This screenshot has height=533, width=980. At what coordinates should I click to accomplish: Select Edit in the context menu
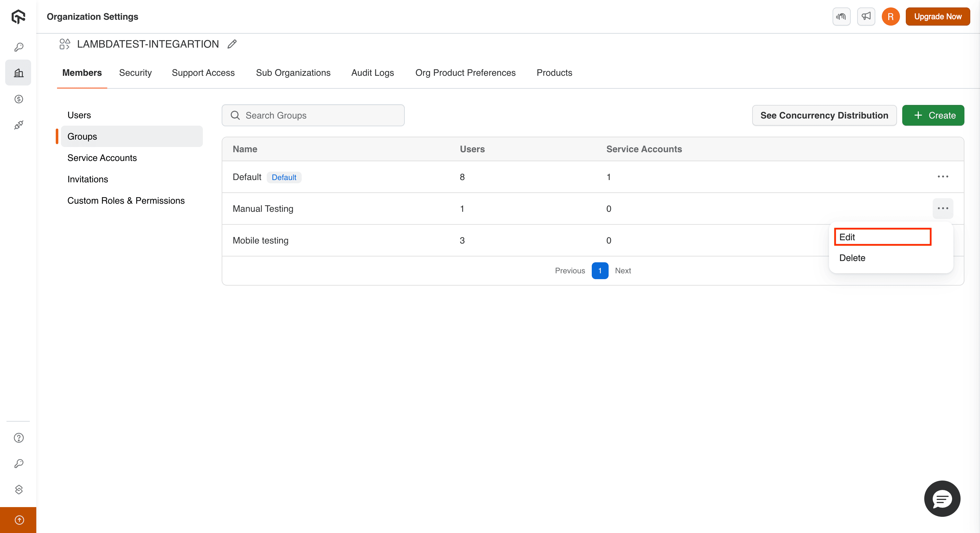coord(882,236)
